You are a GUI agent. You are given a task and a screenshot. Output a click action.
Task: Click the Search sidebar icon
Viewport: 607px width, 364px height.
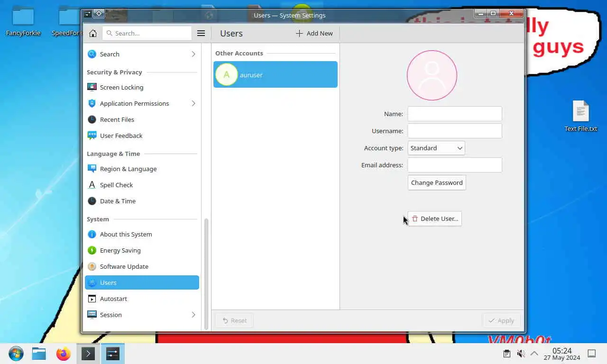[92, 54]
